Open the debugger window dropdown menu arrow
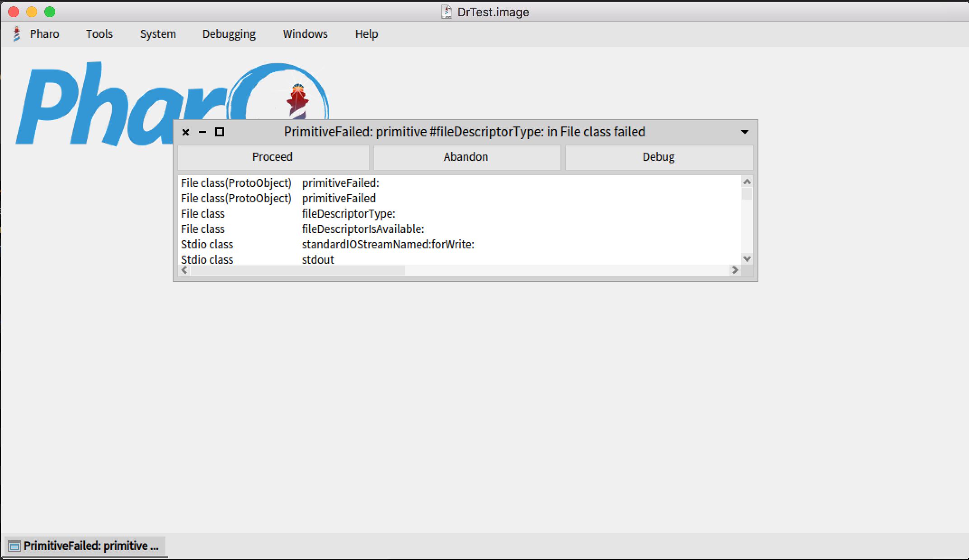Viewport: 969px width, 560px height. point(745,132)
